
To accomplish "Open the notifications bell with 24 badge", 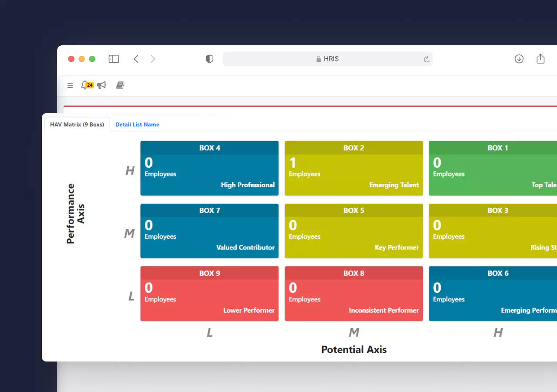I will tap(85, 85).
